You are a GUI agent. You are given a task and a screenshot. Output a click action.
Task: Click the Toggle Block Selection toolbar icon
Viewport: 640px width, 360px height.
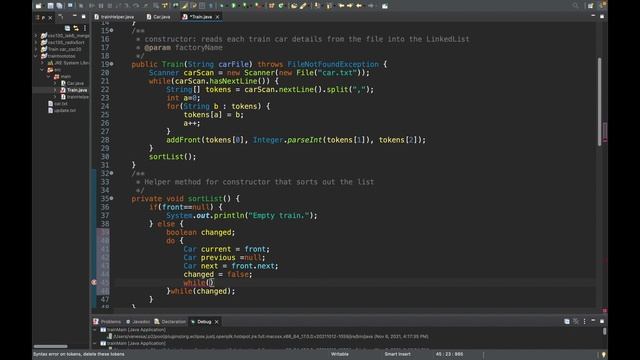coord(202,6)
